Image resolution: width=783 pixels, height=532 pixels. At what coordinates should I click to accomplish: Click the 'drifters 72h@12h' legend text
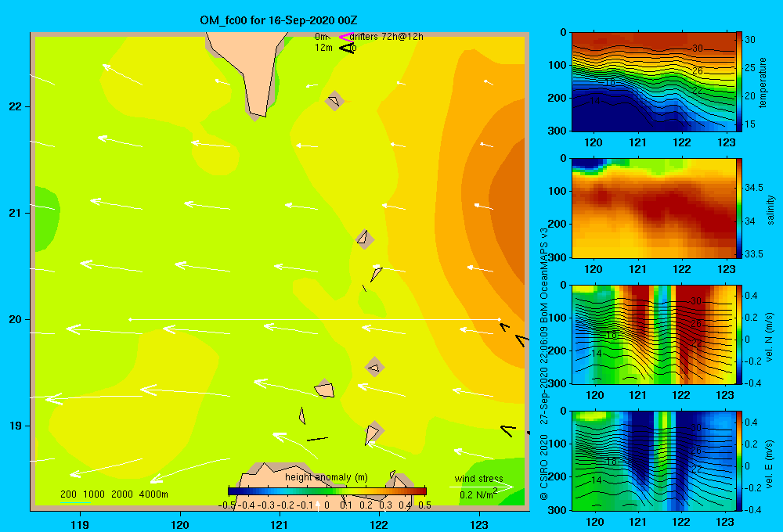[387, 37]
